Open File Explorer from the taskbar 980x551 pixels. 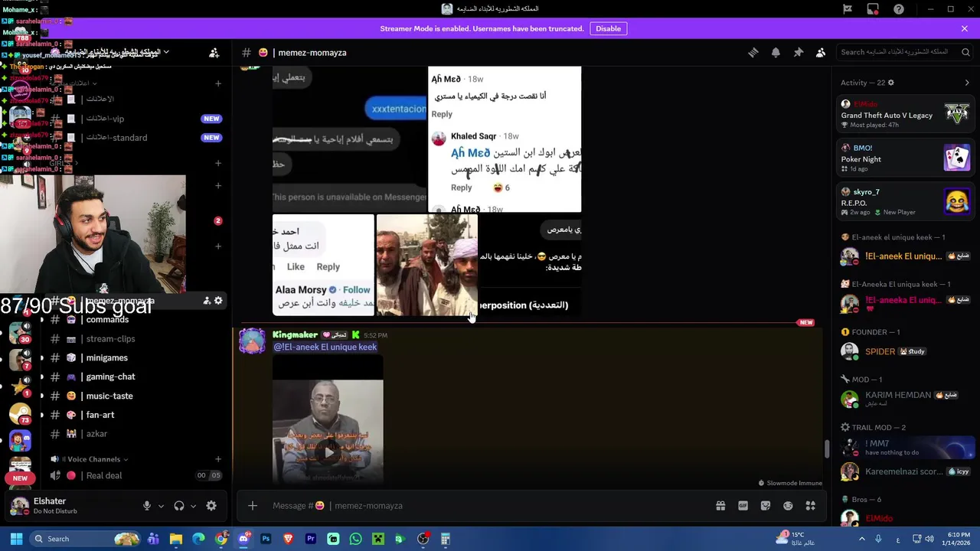coord(176,539)
